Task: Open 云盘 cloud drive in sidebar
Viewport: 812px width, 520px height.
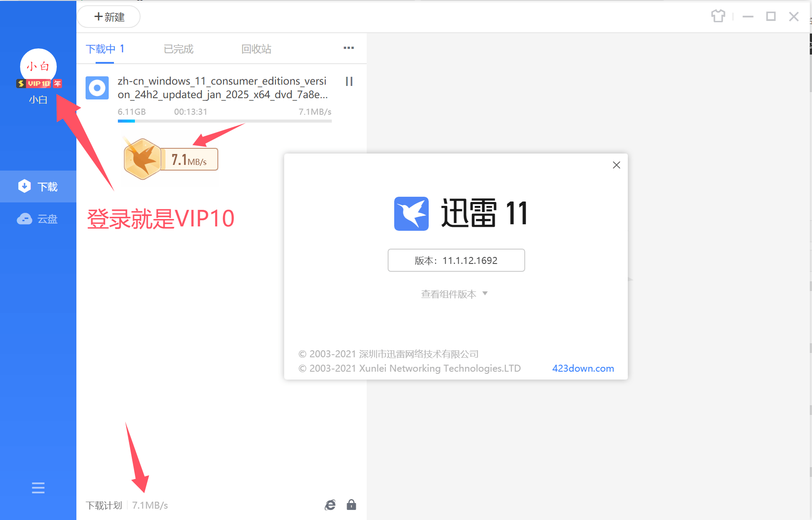Action: coord(38,219)
